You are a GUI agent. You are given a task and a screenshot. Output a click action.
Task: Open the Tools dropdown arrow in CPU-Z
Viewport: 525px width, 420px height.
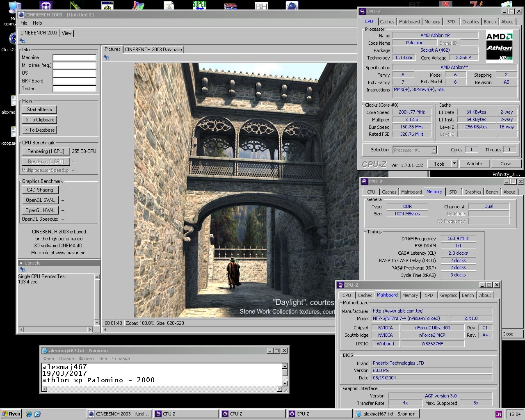[x=454, y=164]
